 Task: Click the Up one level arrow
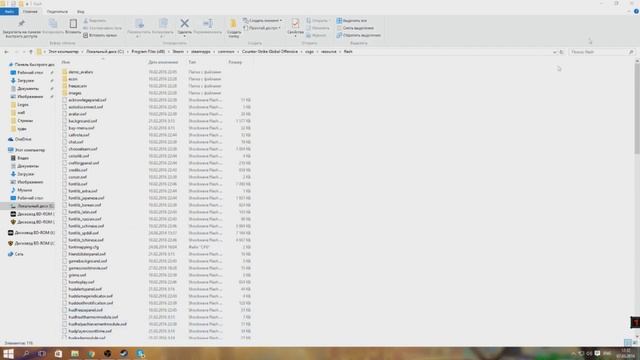pyautogui.click(x=31, y=52)
